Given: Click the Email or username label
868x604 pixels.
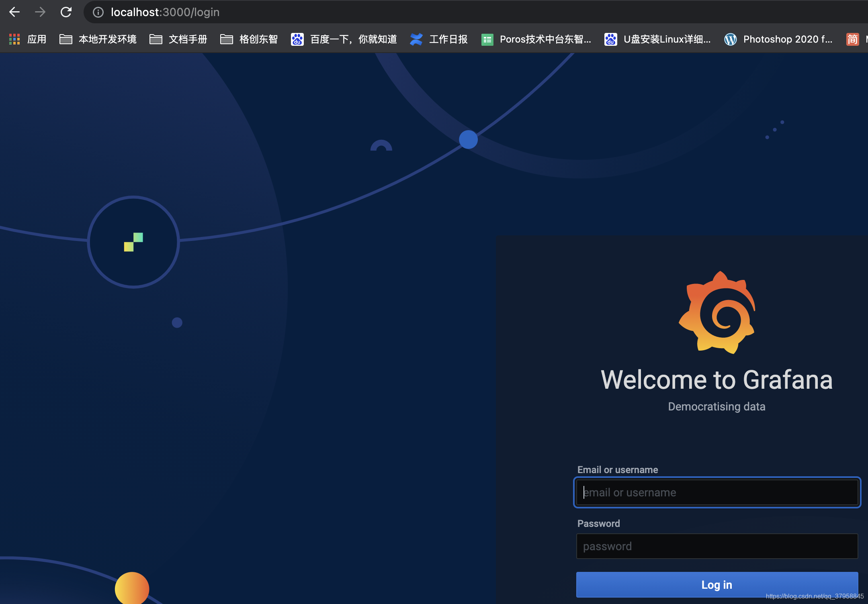Looking at the screenshot, I should pyautogui.click(x=618, y=469).
